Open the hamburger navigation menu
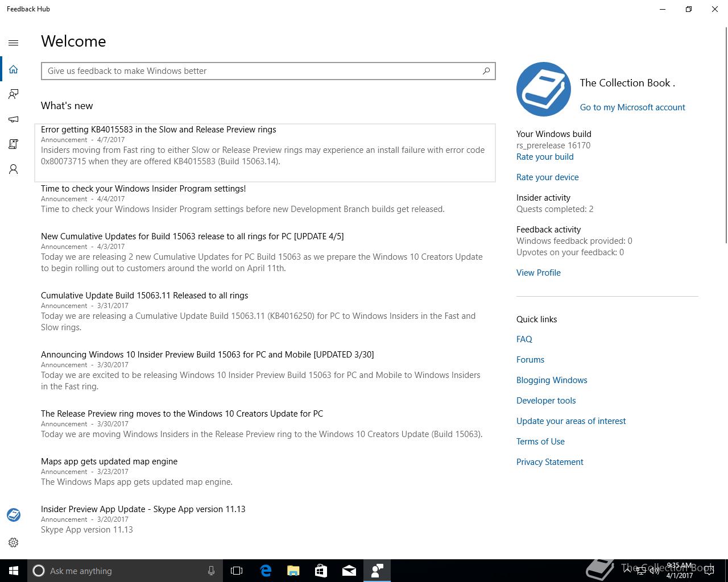 (14, 43)
